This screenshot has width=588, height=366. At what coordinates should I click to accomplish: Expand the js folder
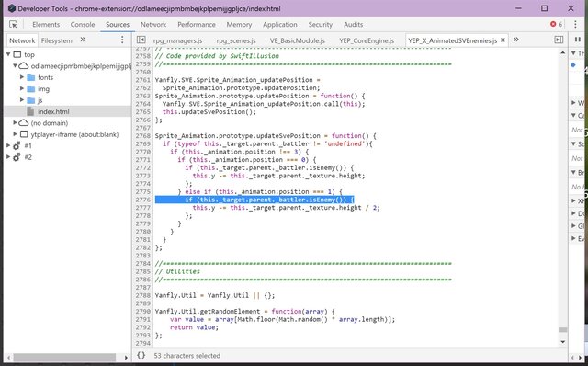[x=22, y=100]
